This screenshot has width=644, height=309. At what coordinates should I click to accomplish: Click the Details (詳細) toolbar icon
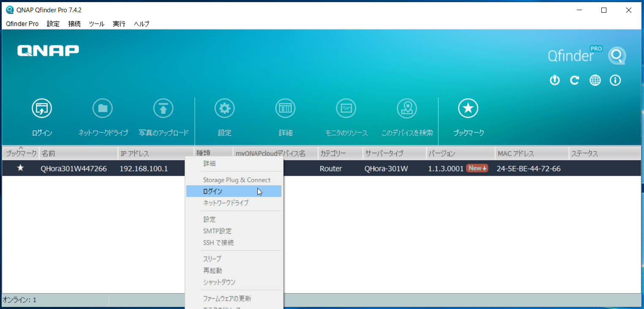pyautogui.click(x=285, y=109)
